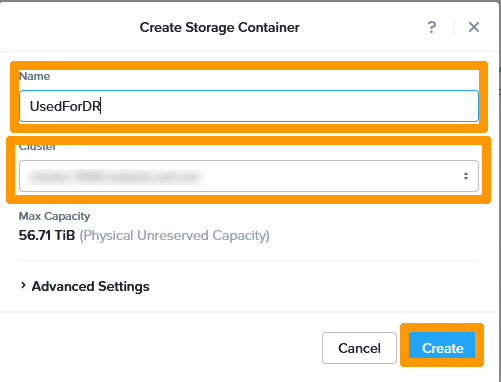Focus the Name input field
The image size is (501, 382).
249,106
